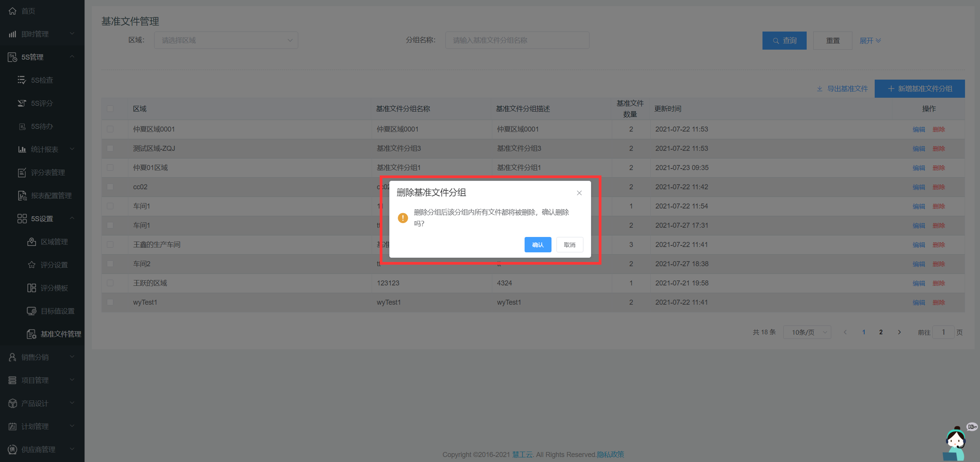Screen dimensions: 980x462
Task: Toggle the select-all header checkbox
Action: [x=110, y=108]
